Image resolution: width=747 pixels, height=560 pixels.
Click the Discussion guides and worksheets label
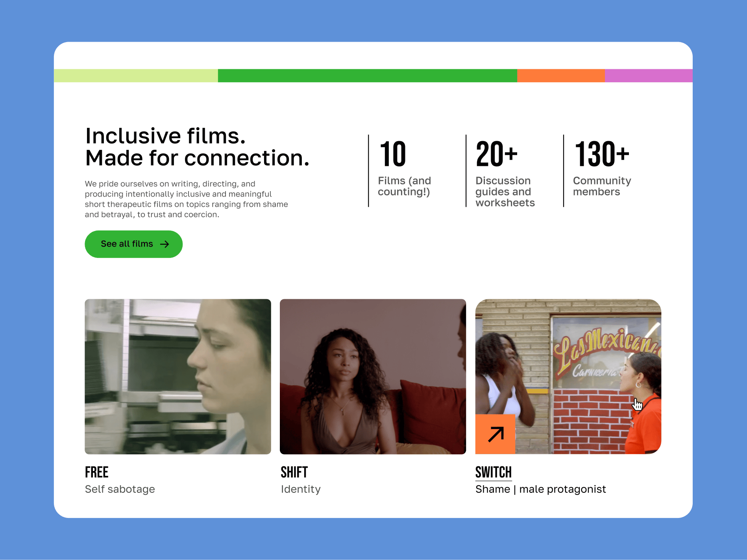505,192
